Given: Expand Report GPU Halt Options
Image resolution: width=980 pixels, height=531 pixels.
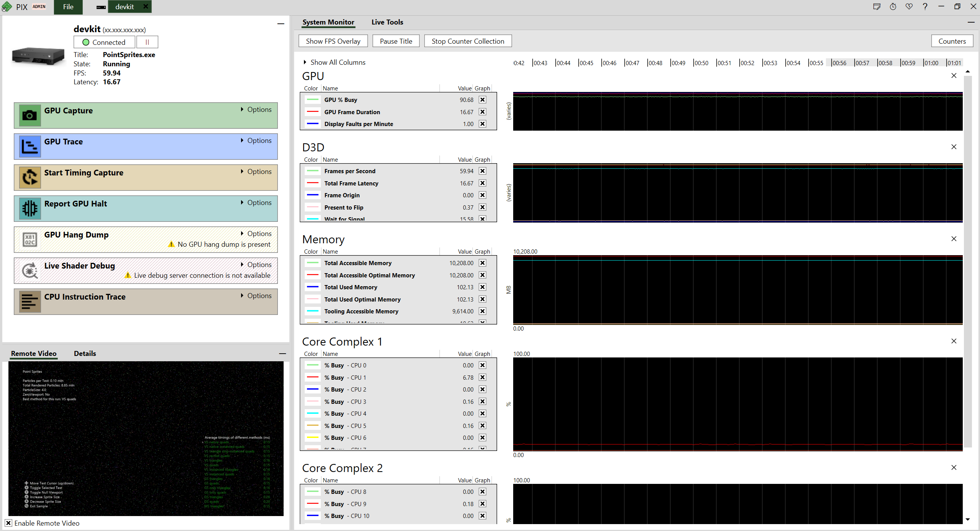Looking at the screenshot, I should click(256, 203).
